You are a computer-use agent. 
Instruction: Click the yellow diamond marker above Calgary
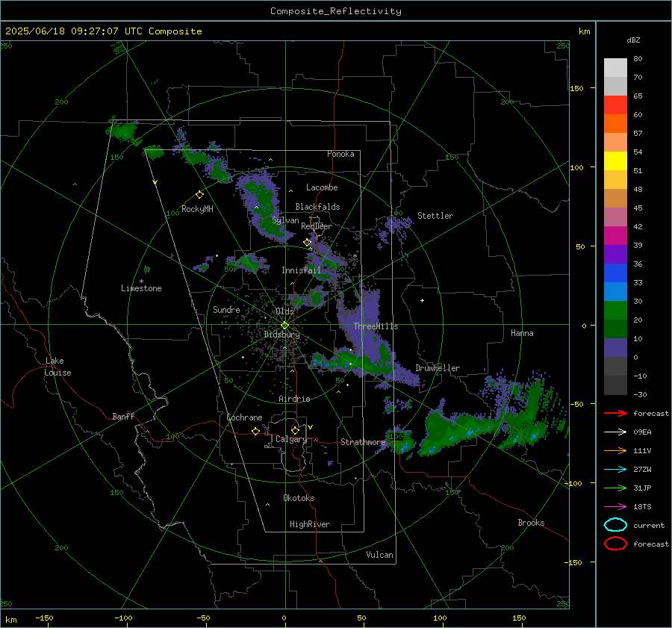coord(295,430)
